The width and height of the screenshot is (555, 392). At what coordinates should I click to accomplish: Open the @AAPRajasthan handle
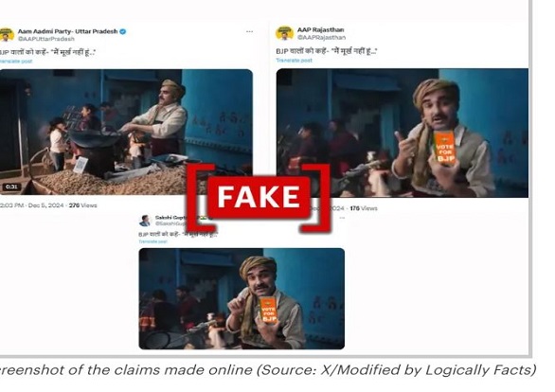321,37
